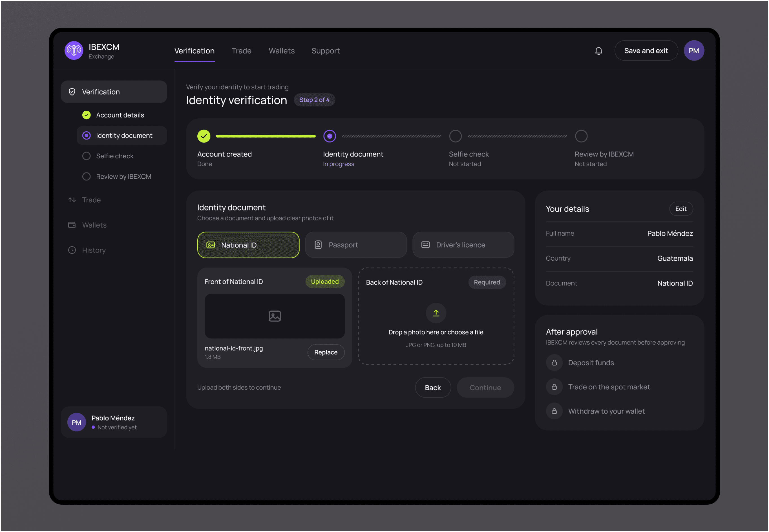This screenshot has height=532, width=769.
Task: Click the lock icon beside Deposit funds
Action: [554, 363]
